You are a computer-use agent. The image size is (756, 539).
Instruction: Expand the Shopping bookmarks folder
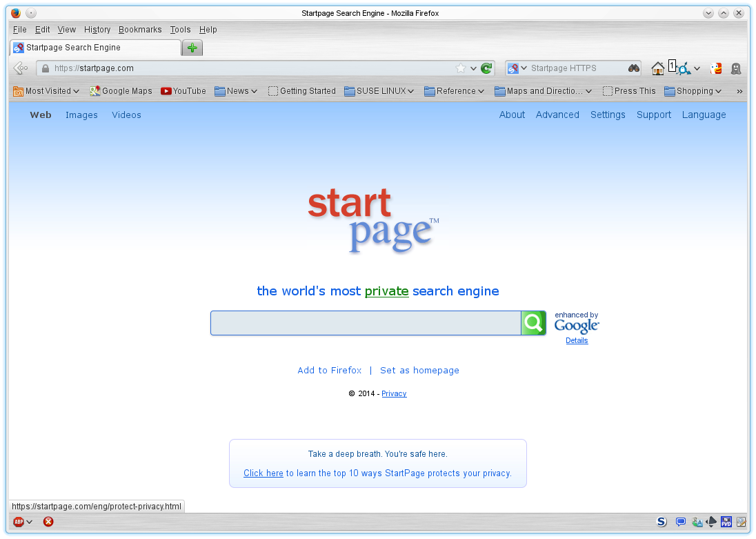693,90
